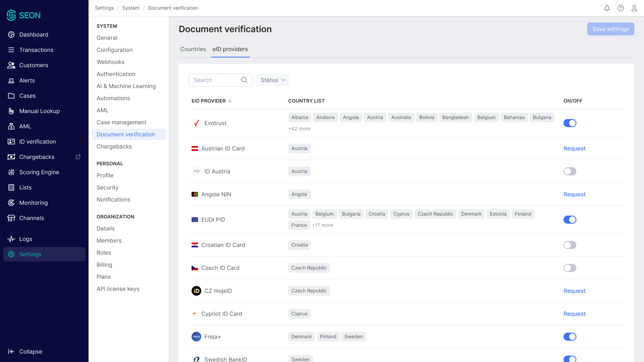Open the Monitoring icon

pyautogui.click(x=11, y=203)
